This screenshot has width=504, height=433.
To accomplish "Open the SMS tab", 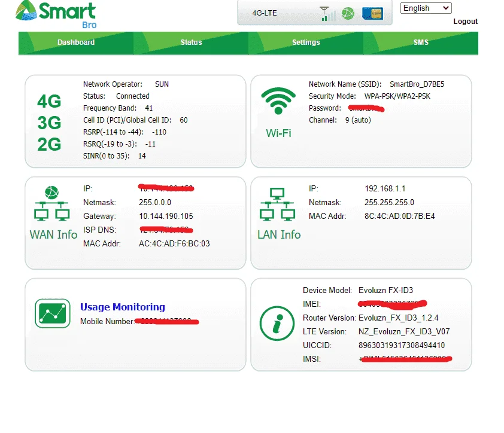I will (421, 42).
